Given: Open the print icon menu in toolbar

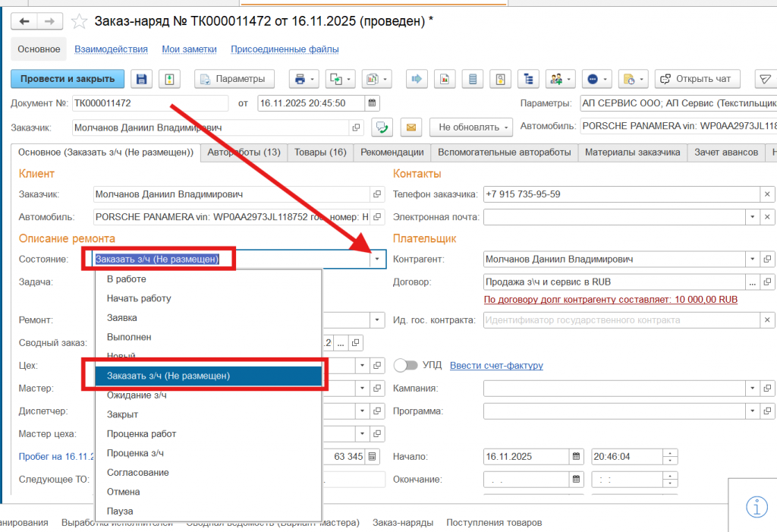Looking at the screenshot, I should click(x=304, y=79).
